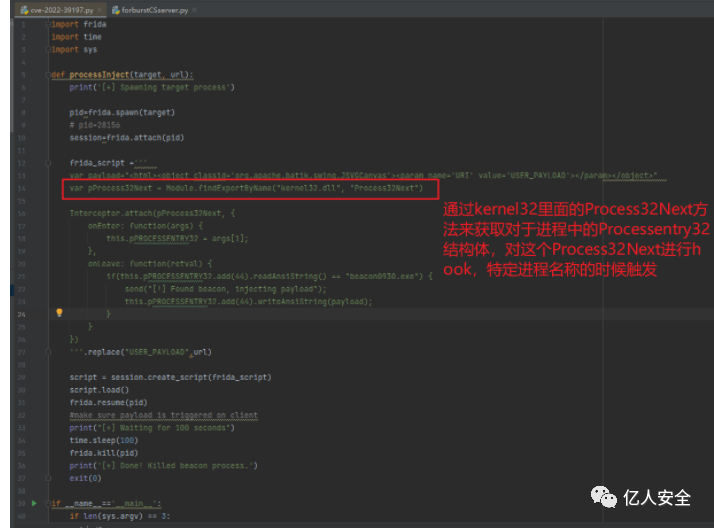Click the processInject function name

99,75
